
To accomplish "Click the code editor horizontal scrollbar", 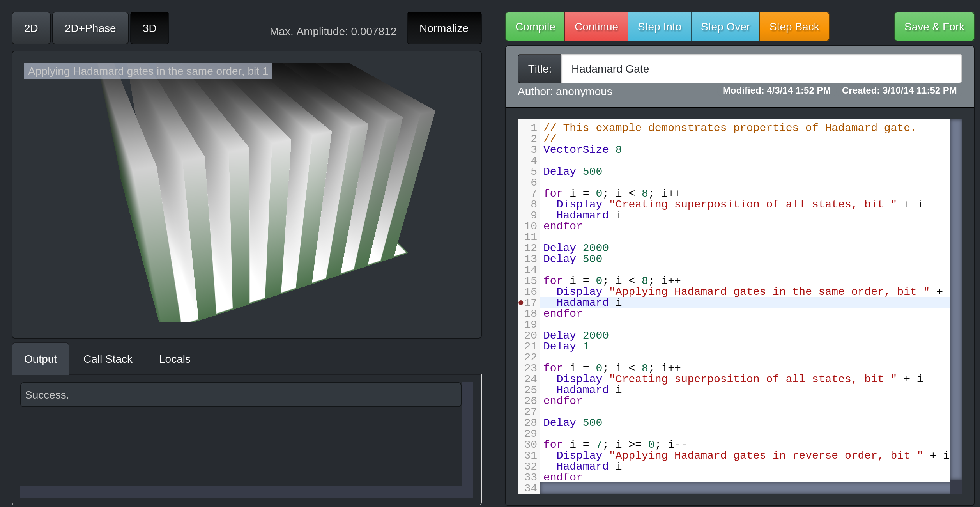I will point(745,487).
